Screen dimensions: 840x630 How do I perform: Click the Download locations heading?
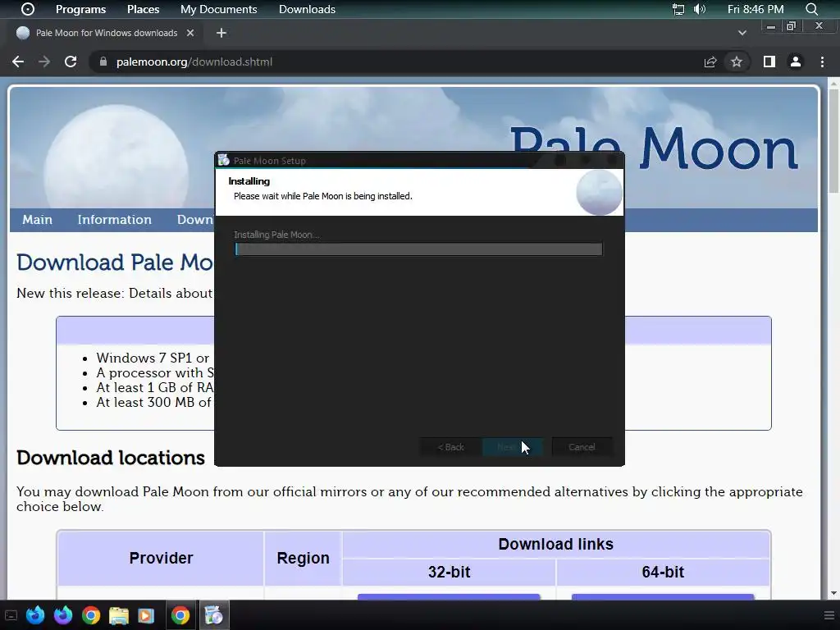[x=111, y=458]
